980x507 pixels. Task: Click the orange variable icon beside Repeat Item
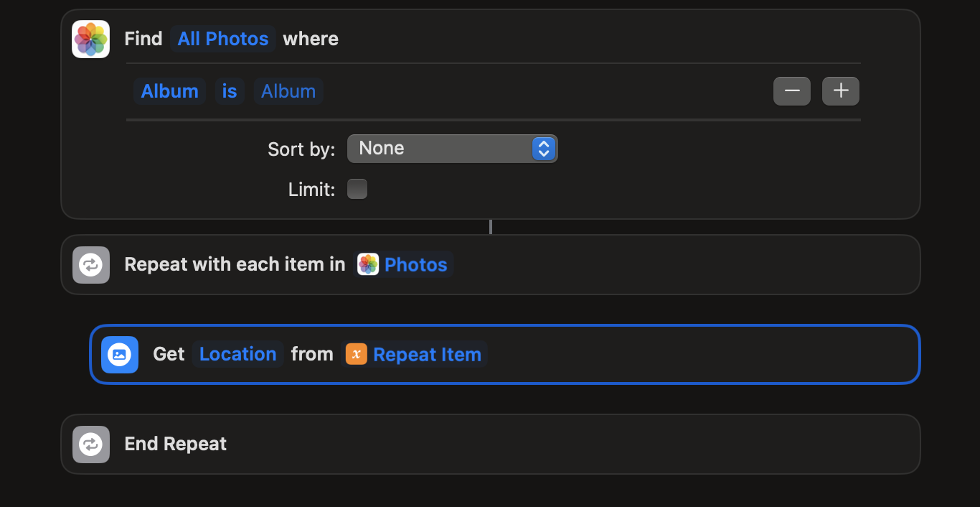(357, 354)
